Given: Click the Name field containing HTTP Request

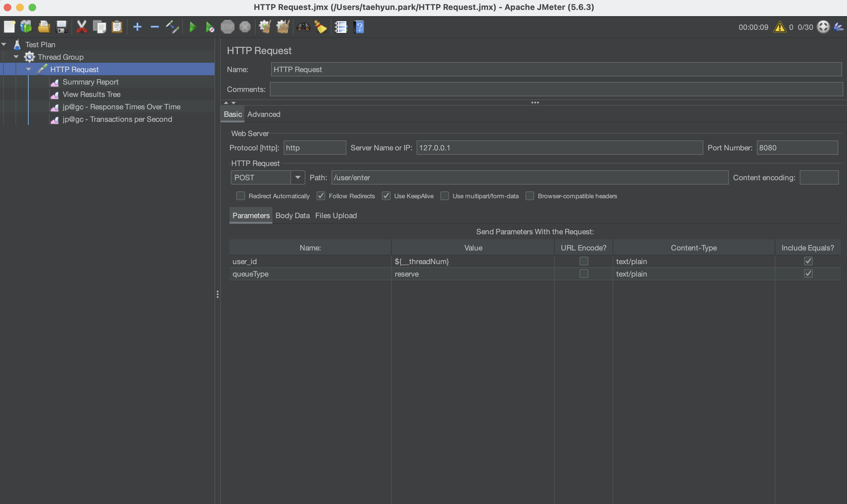Looking at the screenshot, I should point(556,69).
